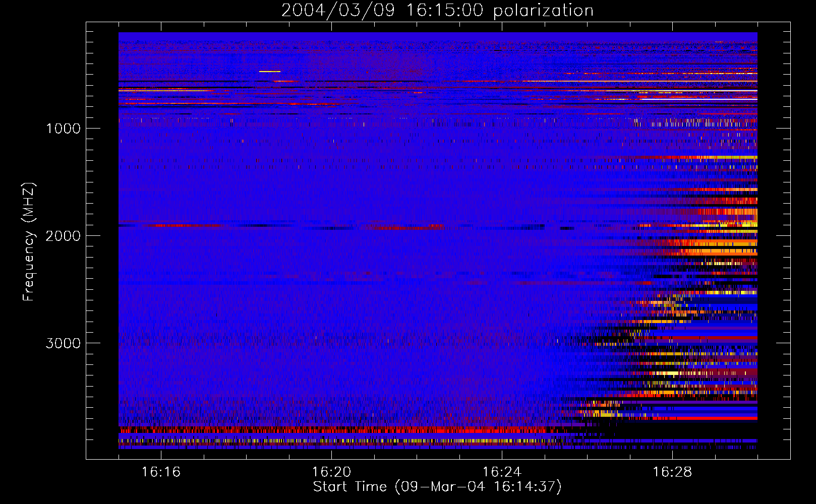Click the 2000 frequency tick label
The height and width of the screenshot is (504, 816).
tap(63, 236)
